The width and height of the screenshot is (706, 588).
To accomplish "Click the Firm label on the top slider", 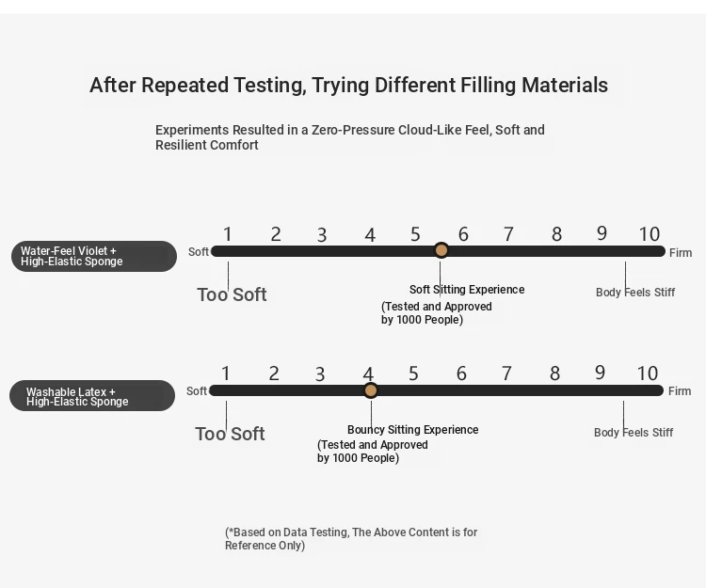I will coord(681,253).
